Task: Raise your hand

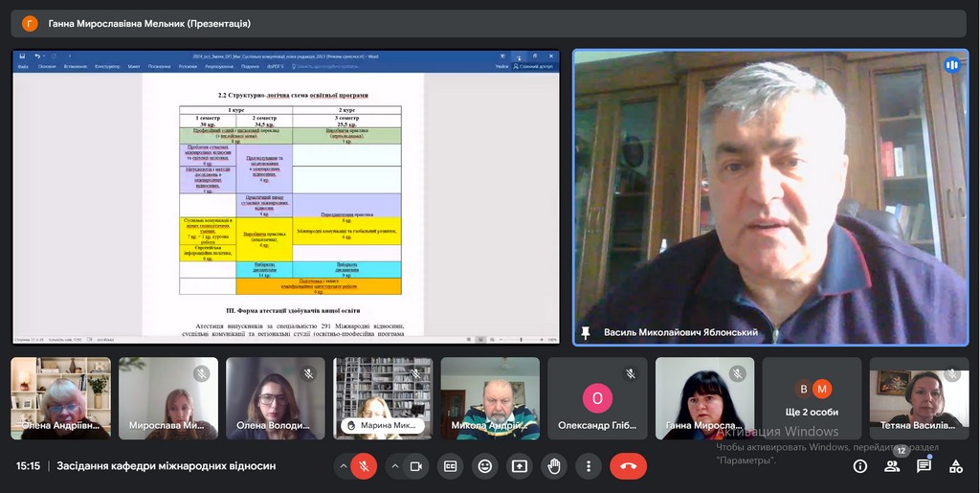Action: 554,466
